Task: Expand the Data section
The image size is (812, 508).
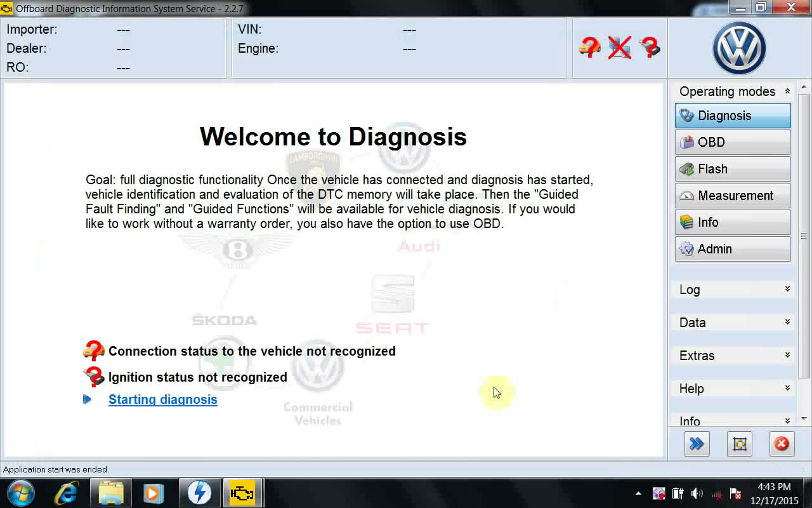Action: tap(734, 323)
